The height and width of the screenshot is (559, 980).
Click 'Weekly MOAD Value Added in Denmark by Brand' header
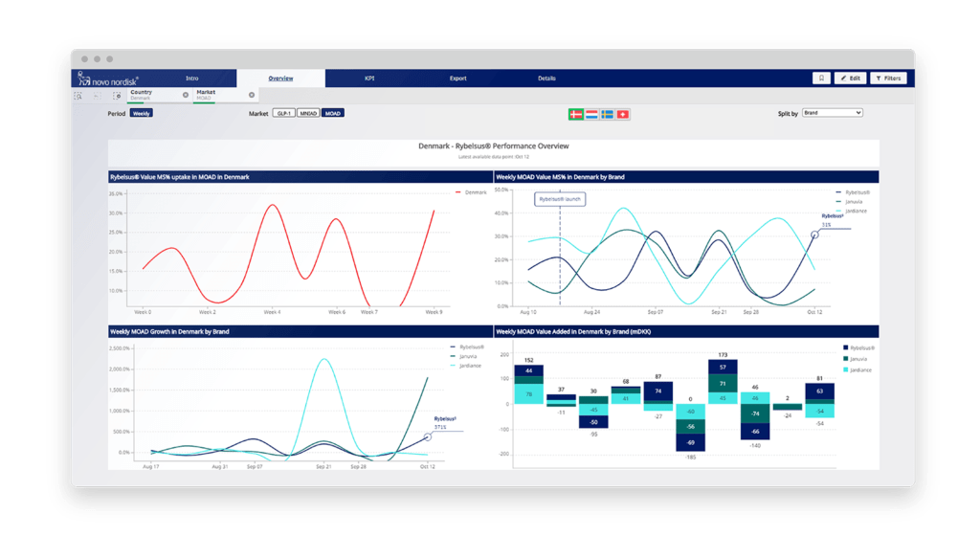[573, 331]
